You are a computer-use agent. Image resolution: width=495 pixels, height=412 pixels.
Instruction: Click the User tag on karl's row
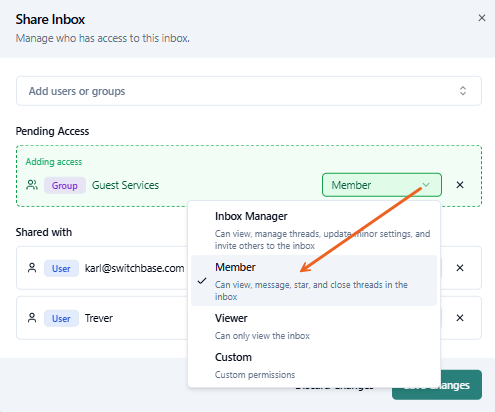(61, 268)
